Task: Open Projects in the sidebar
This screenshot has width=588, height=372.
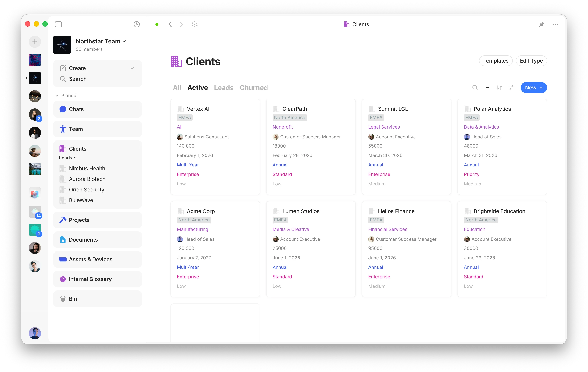Action: click(x=97, y=220)
